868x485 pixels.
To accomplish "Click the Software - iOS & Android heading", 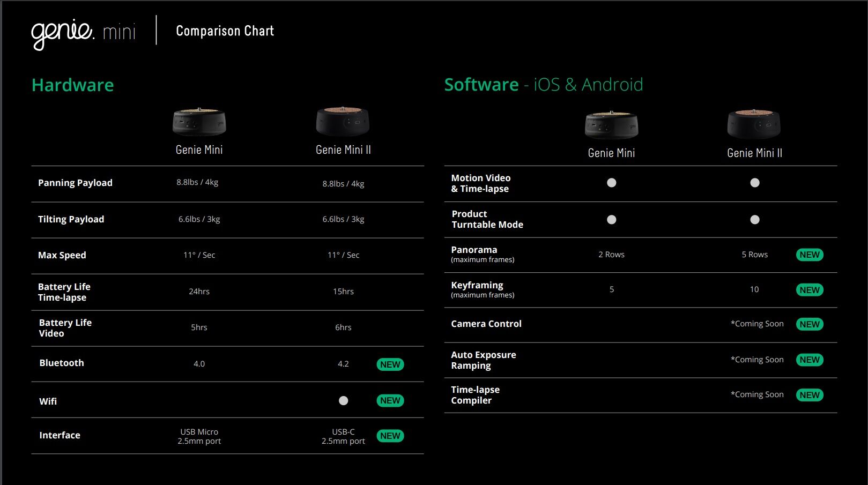I will pos(544,85).
